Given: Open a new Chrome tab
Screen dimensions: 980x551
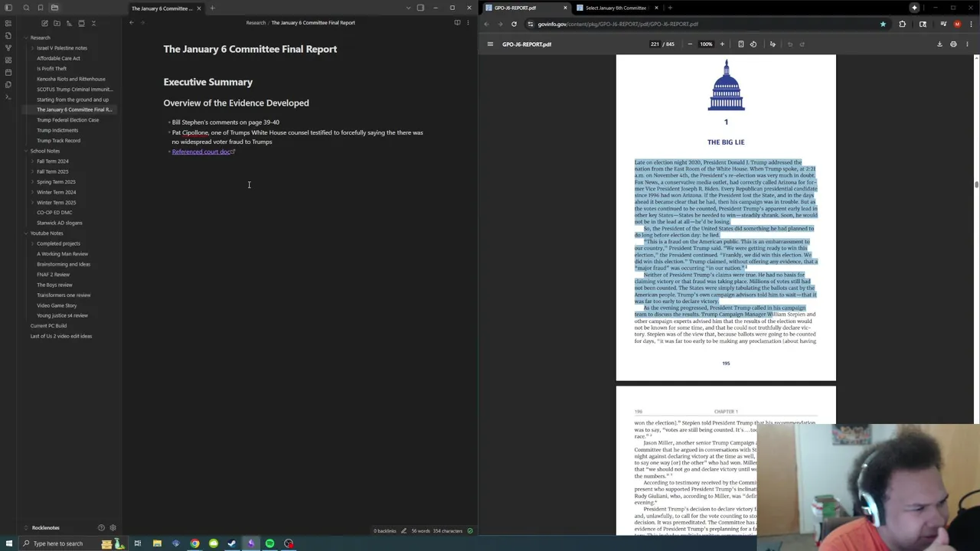Looking at the screenshot, I should click(x=670, y=8).
